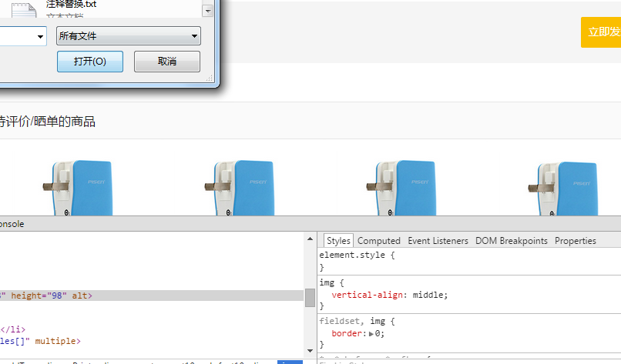Select the 注释替换.txt file icon
621x364 pixels.
[24, 8]
